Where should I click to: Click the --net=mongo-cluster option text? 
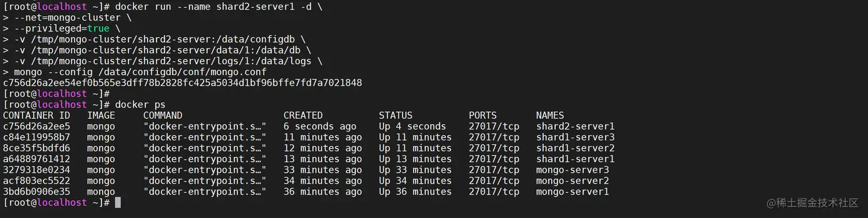click(x=67, y=17)
